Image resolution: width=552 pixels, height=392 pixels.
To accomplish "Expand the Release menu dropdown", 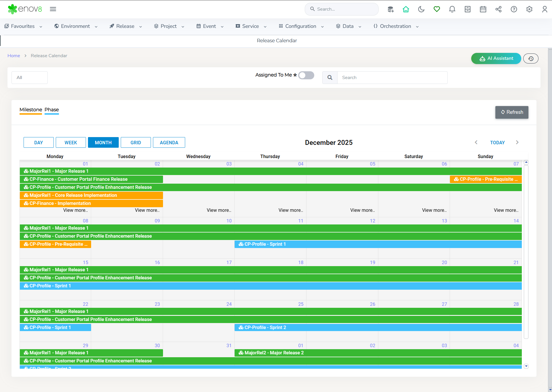I will pos(126,26).
